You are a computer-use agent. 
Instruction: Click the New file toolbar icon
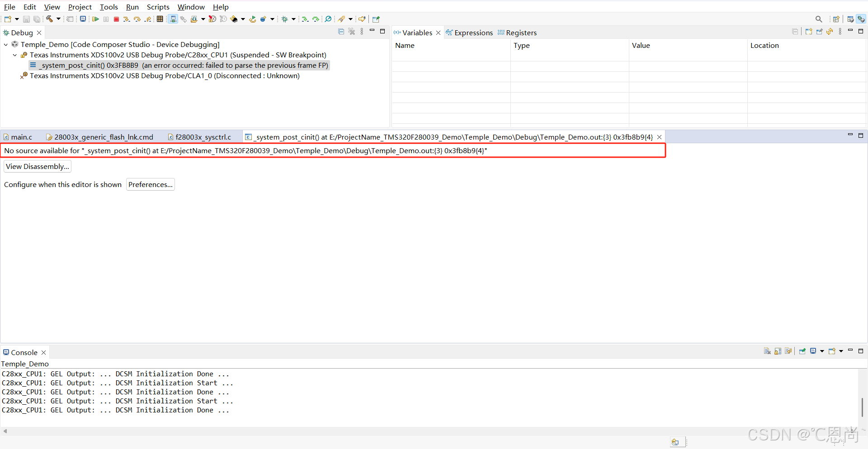8,19
